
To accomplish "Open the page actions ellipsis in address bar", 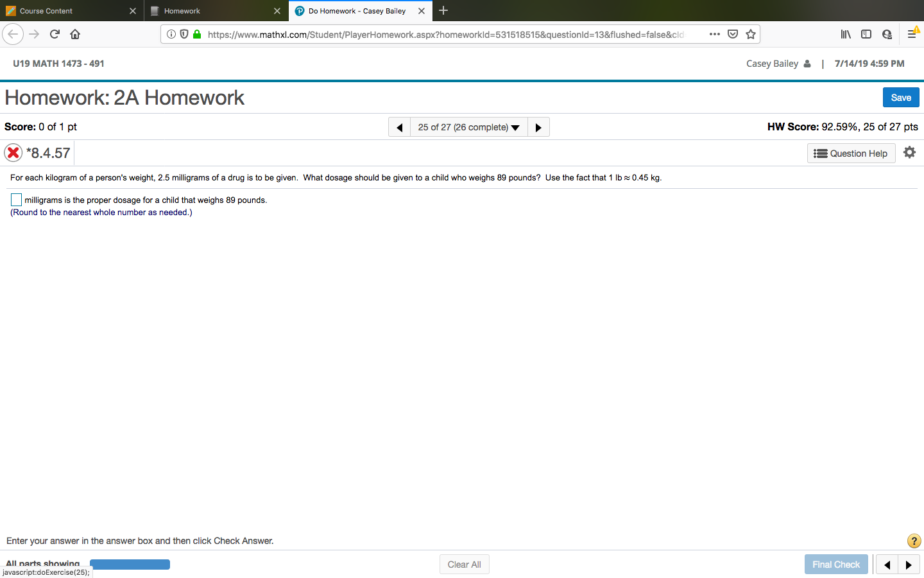I will (x=714, y=33).
